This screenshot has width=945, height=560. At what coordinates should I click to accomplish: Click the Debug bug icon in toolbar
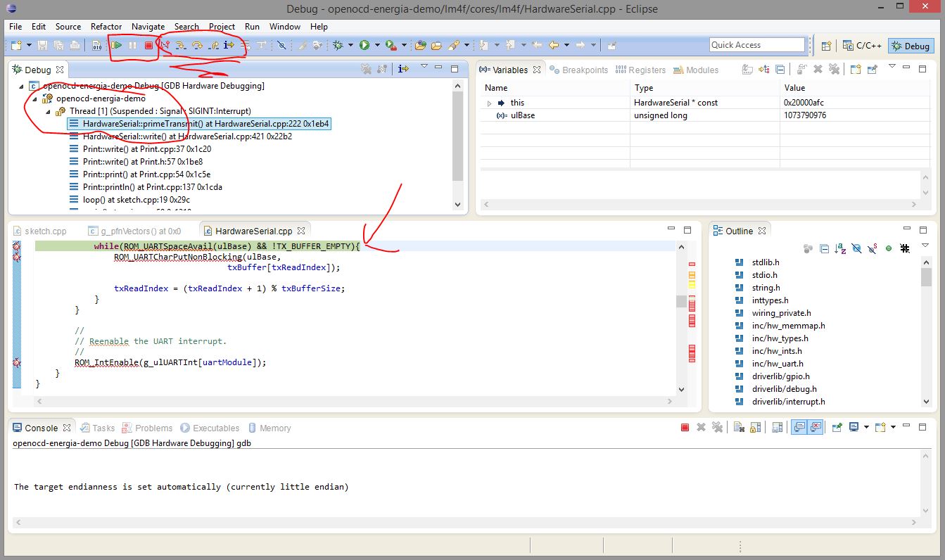(338, 45)
